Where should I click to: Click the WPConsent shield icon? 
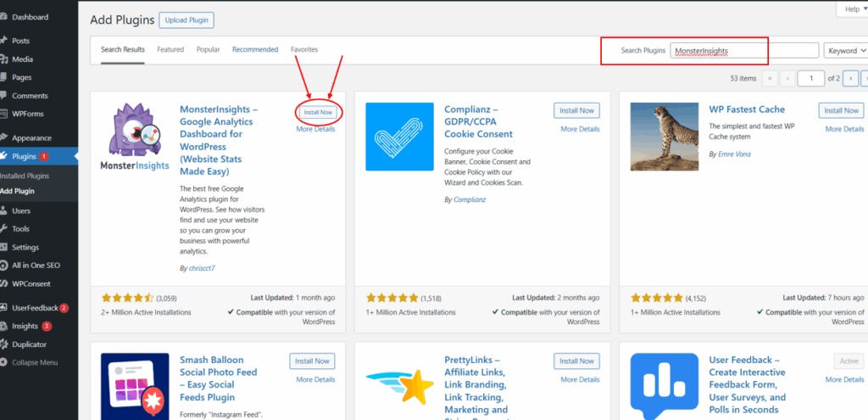[x=3, y=283]
